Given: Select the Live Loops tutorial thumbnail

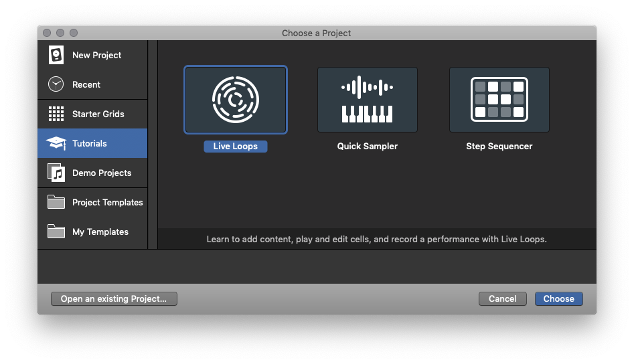Looking at the screenshot, I should tap(236, 100).
